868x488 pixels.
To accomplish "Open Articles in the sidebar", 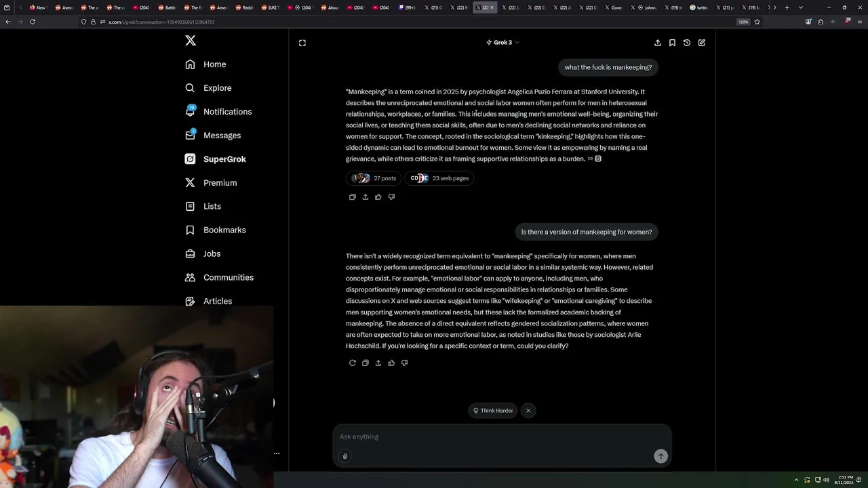I will [x=208, y=301].
